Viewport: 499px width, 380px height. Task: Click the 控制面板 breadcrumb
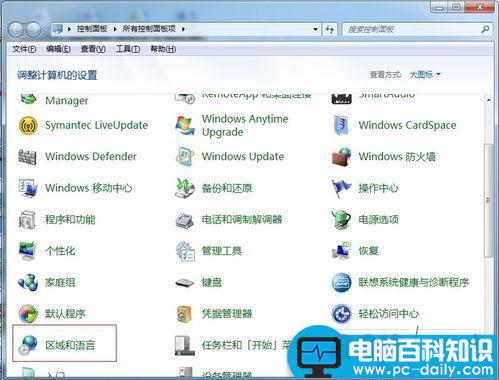[92, 29]
